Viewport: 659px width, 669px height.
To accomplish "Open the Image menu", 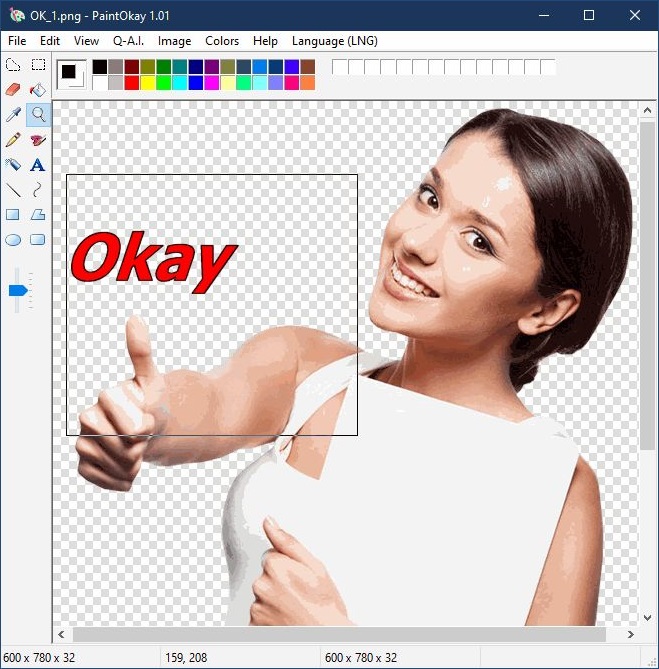I will pos(174,41).
